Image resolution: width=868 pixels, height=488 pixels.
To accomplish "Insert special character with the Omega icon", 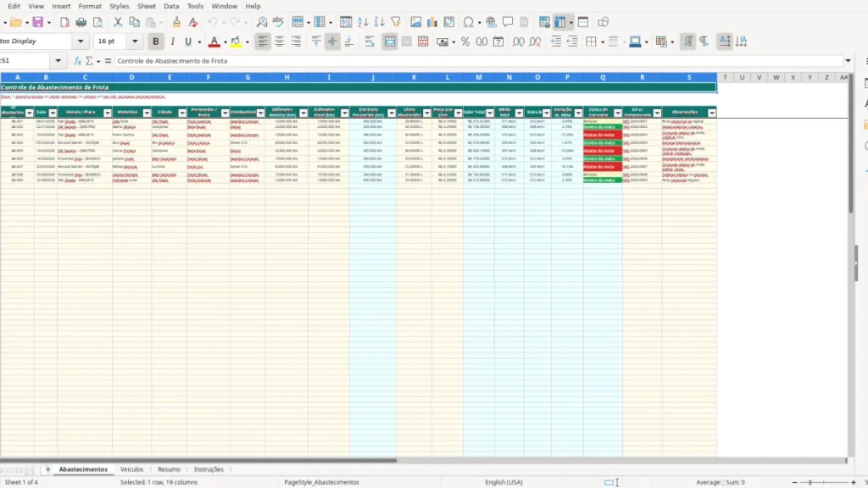I will click(468, 22).
